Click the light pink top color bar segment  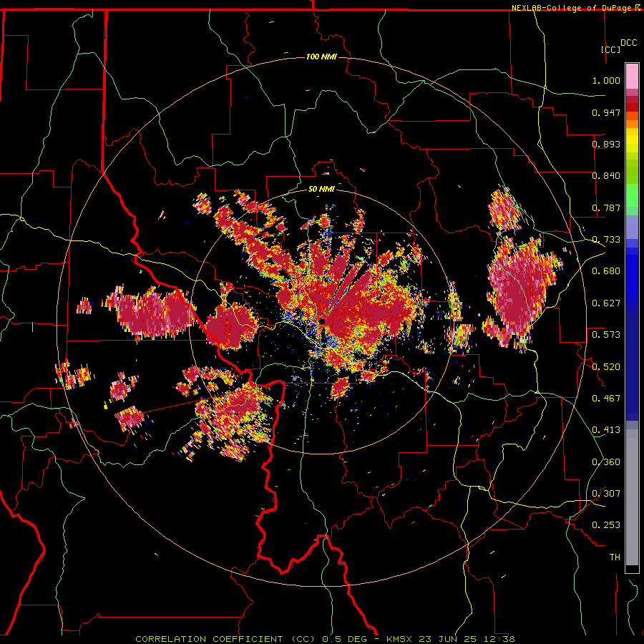click(632, 76)
